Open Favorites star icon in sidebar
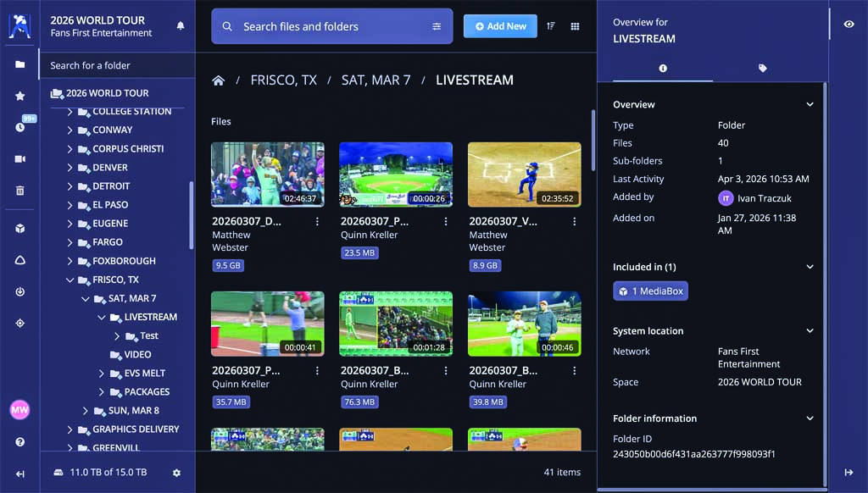This screenshot has width=868, height=493. click(x=20, y=96)
